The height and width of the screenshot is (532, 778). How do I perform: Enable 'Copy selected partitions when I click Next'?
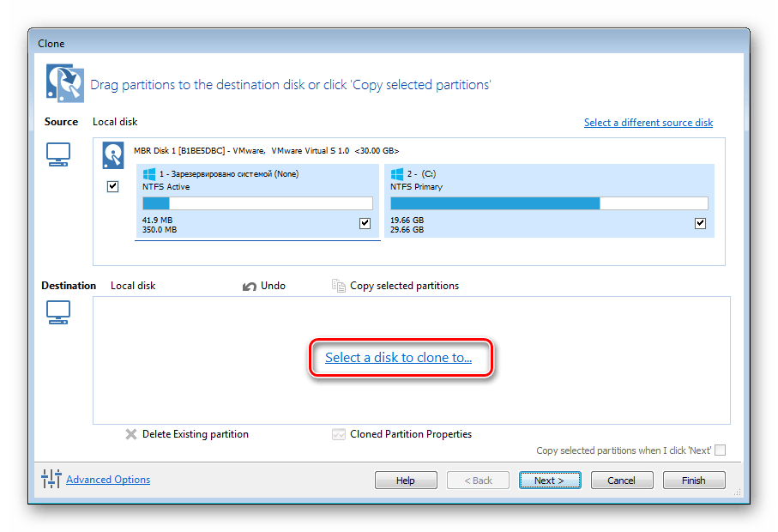click(721, 450)
